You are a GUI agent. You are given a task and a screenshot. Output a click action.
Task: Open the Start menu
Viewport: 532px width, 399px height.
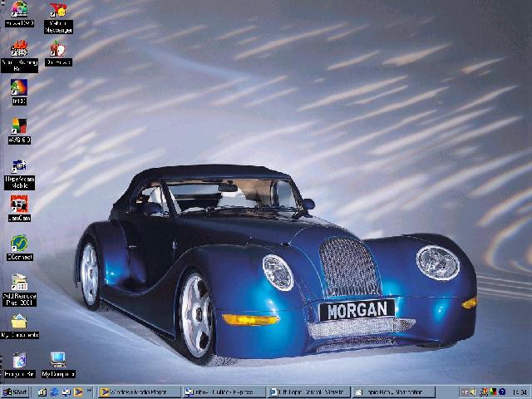[15, 392]
